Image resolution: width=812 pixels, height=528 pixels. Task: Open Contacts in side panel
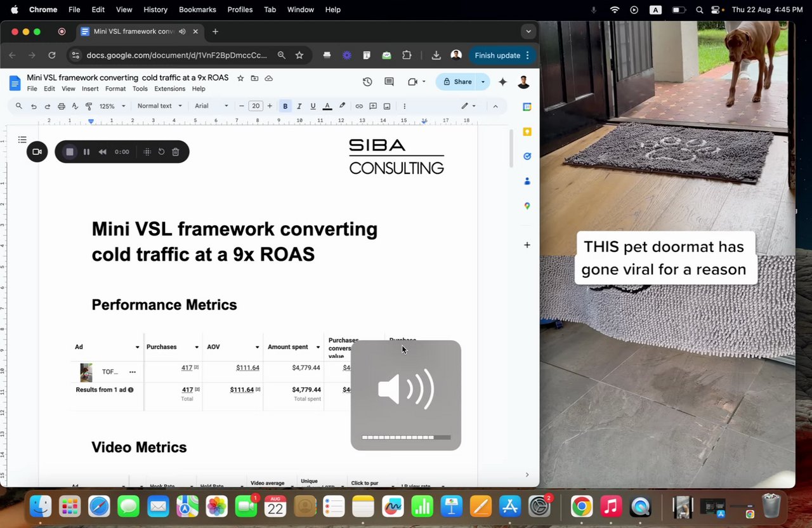pyautogui.click(x=527, y=181)
